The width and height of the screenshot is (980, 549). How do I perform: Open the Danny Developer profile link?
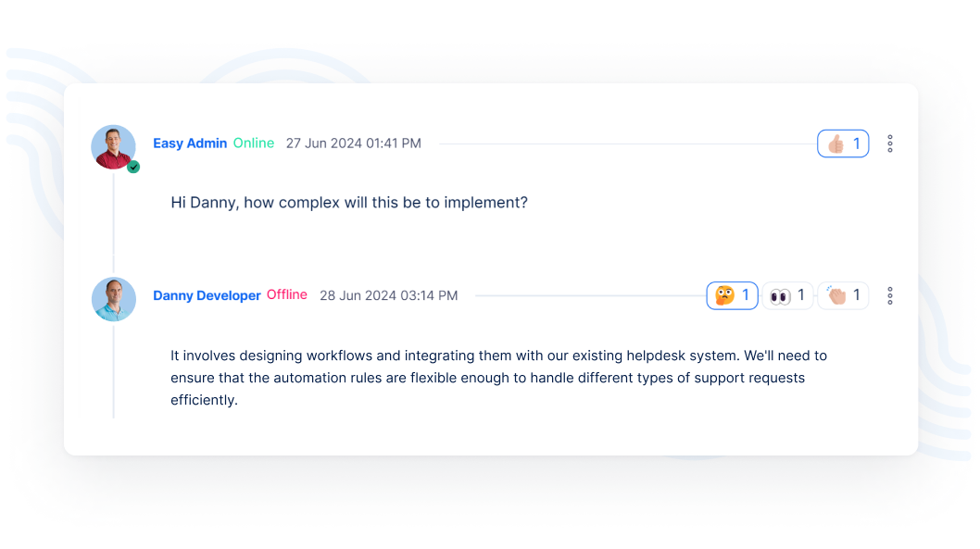pyautogui.click(x=207, y=295)
